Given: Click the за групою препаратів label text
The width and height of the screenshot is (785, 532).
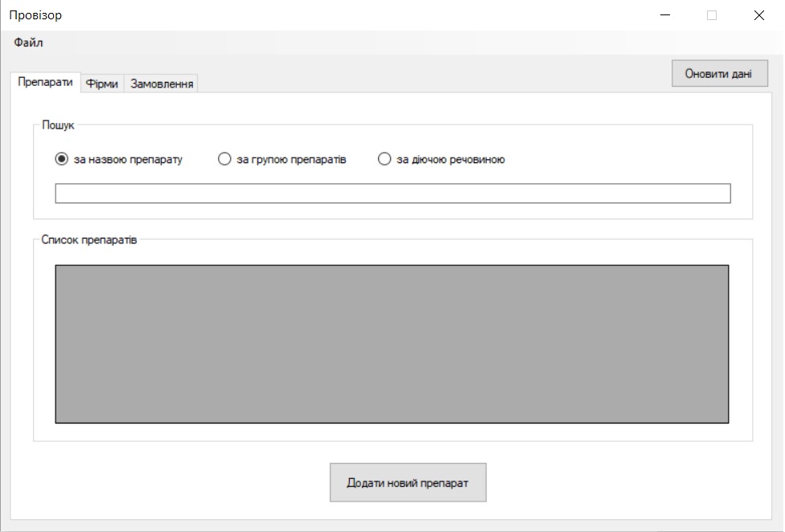Looking at the screenshot, I should coord(291,159).
